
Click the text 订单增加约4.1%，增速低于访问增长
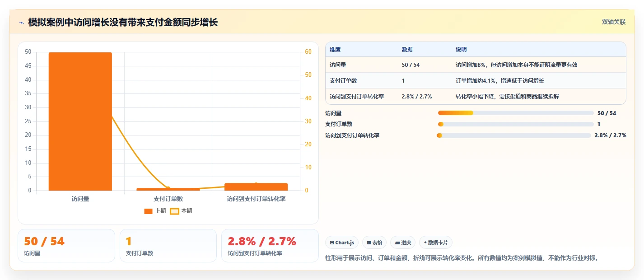coord(500,81)
